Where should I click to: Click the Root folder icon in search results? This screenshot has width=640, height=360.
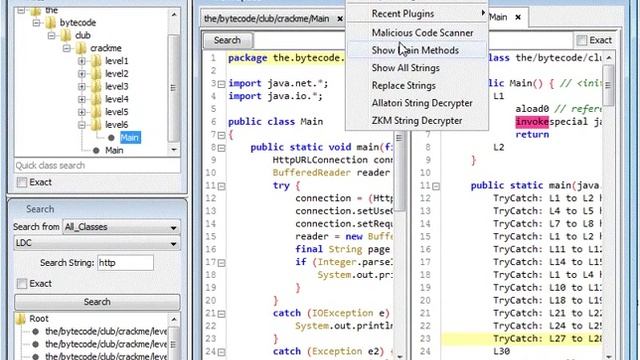click(x=20, y=318)
